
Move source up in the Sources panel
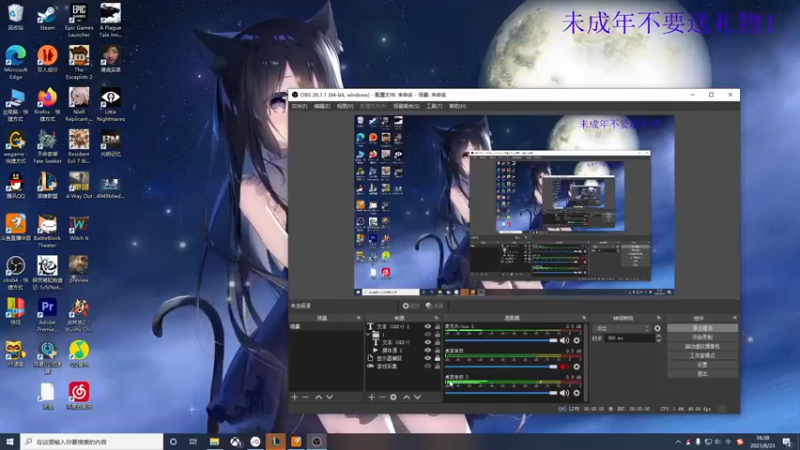click(407, 397)
